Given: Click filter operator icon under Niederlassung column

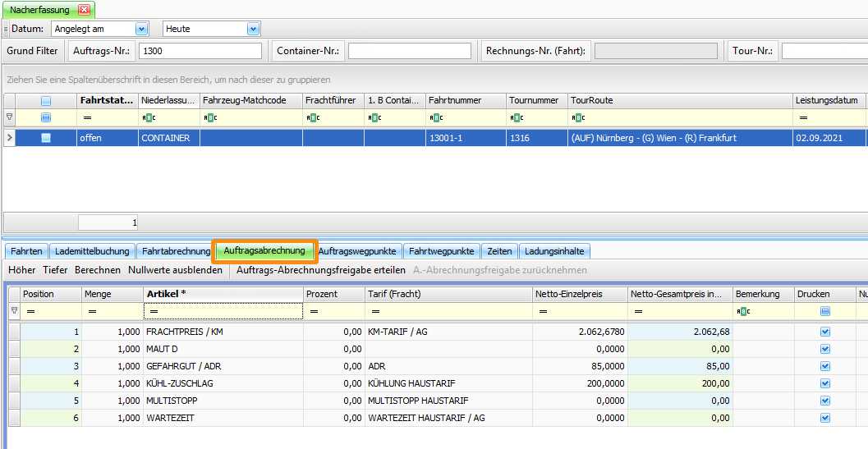Looking at the screenshot, I should (148, 117).
